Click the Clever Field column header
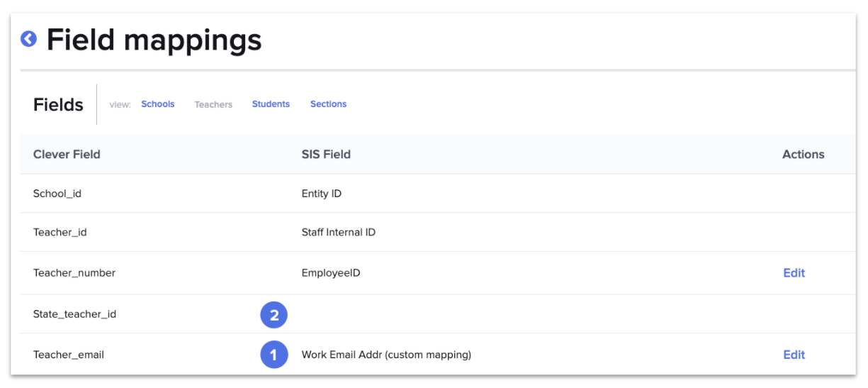Screen dimensions: 868x388 coord(67,155)
